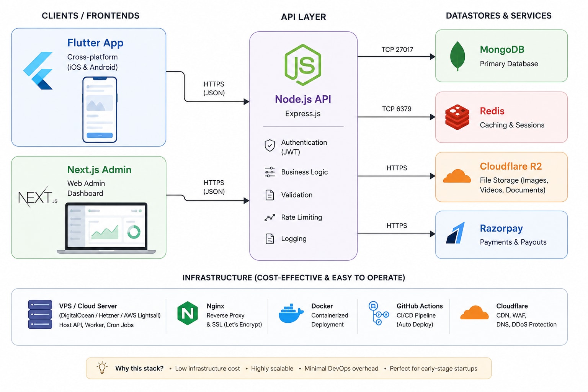Viewport: 588px width, 392px height.
Task: Click the 'HTTPS' label above Cloudflare R2 arrow
Action: [x=397, y=168]
